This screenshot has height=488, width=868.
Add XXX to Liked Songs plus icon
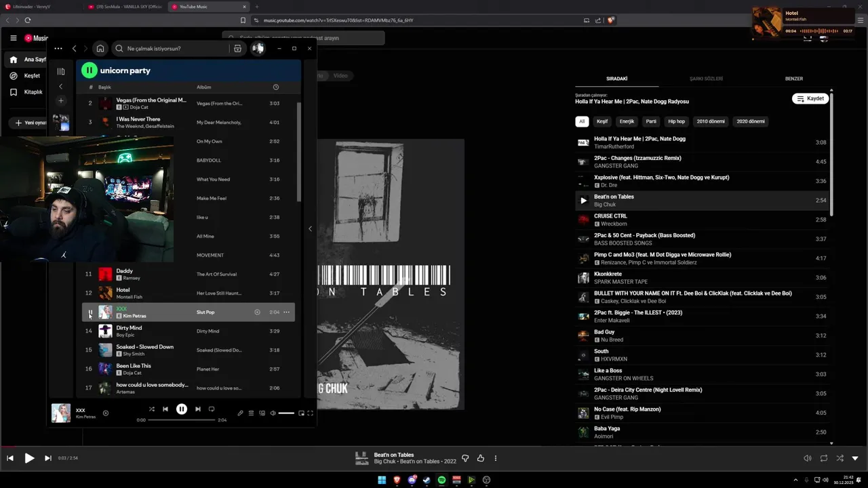[257, 312]
